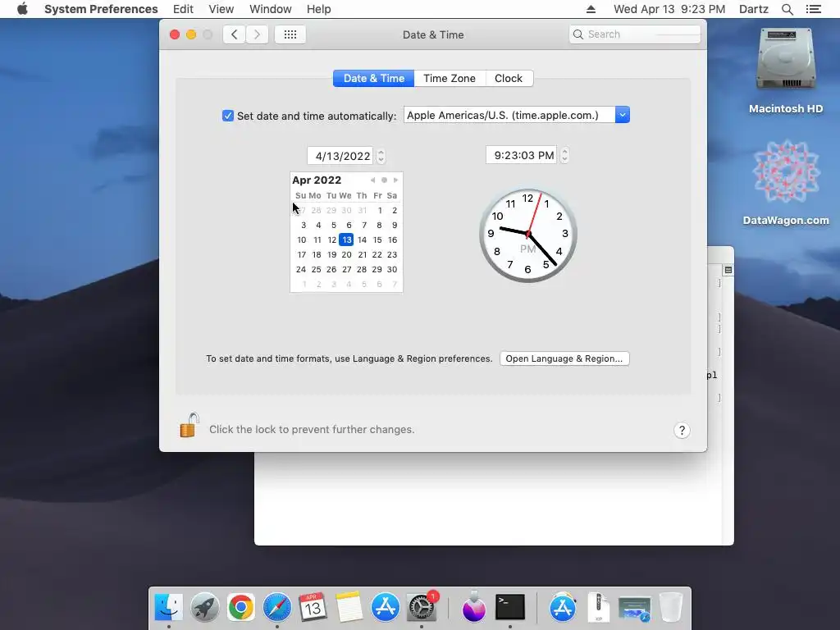Select April 30 in the calendar
Image resolution: width=840 pixels, height=630 pixels.
[x=392, y=269]
